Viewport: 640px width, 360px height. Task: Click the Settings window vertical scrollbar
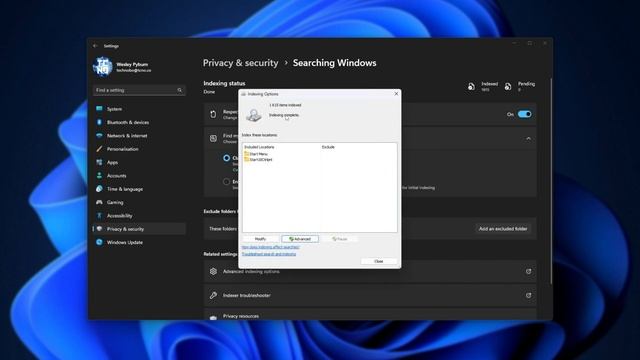click(551, 182)
